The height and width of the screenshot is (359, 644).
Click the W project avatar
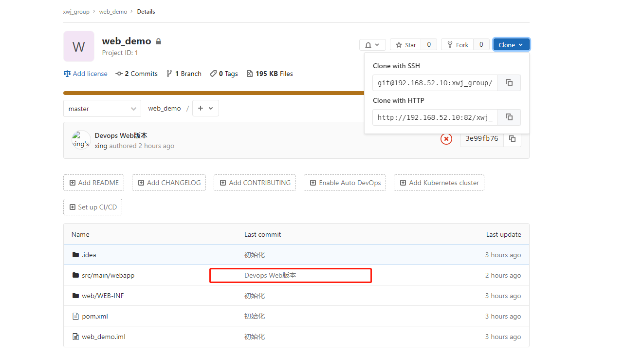coord(79,46)
